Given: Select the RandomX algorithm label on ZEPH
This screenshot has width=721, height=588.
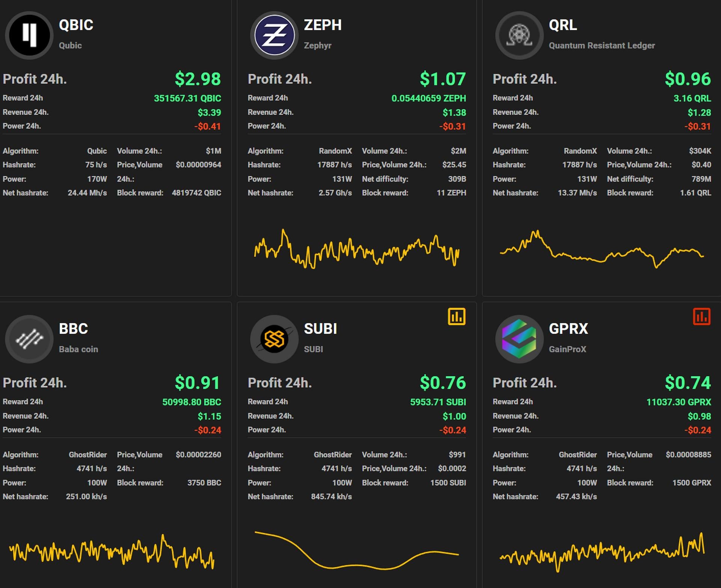Looking at the screenshot, I should [x=336, y=151].
